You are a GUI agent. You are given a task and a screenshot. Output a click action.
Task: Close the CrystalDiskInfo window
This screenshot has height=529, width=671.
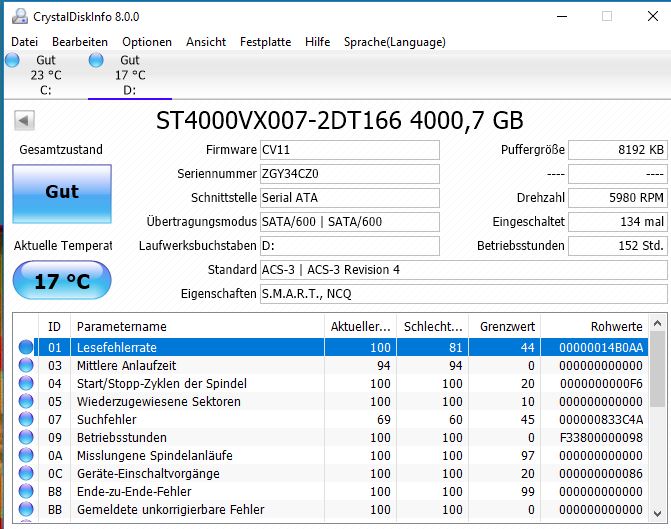653,17
